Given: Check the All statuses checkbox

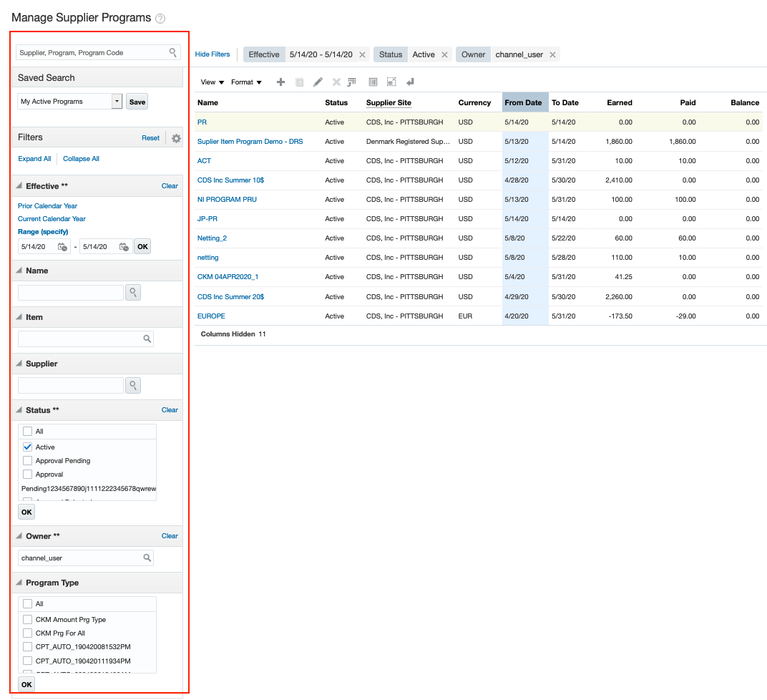Looking at the screenshot, I should pos(28,431).
